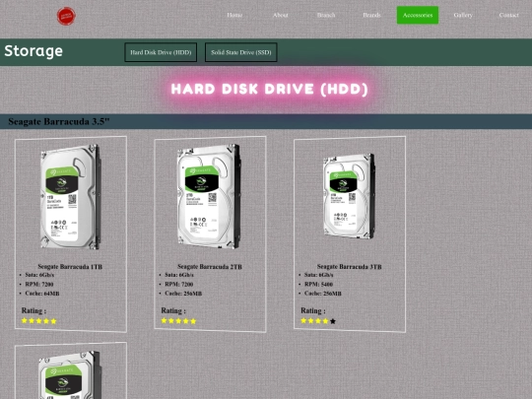Image resolution: width=532 pixels, height=399 pixels.
Task: Click the Storage heading text
Action: [x=33, y=51]
